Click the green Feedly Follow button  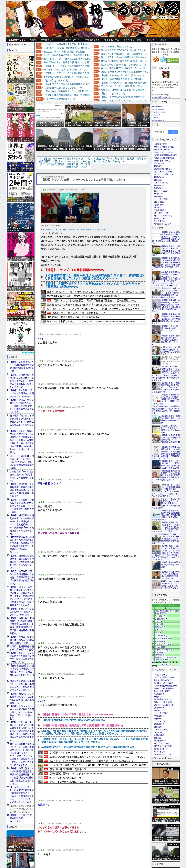coord(173,61)
